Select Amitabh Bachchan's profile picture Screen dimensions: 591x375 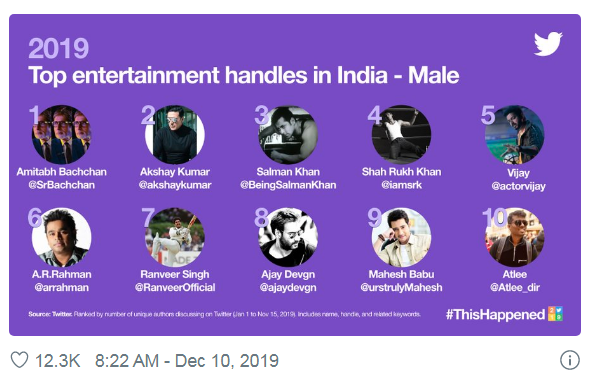[61, 135]
